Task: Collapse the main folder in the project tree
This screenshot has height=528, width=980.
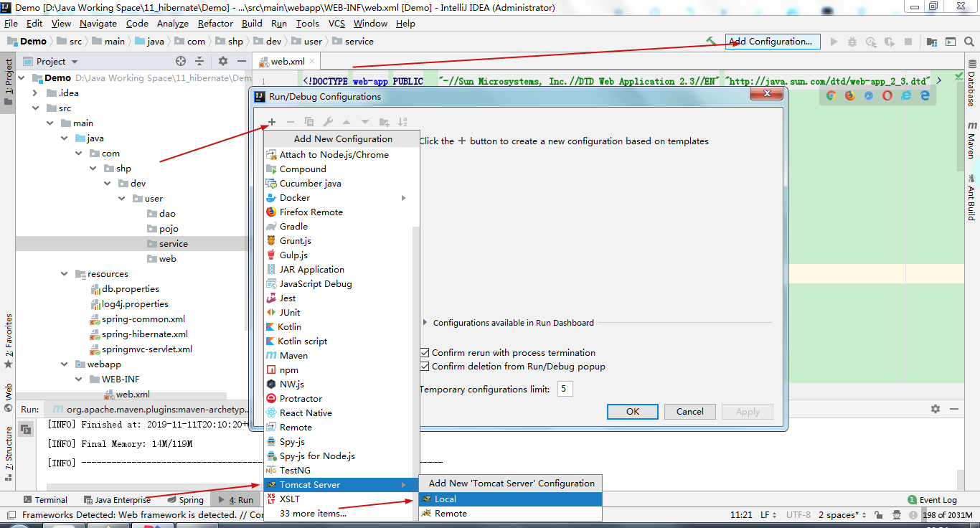Action: click(x=50, y=123)
